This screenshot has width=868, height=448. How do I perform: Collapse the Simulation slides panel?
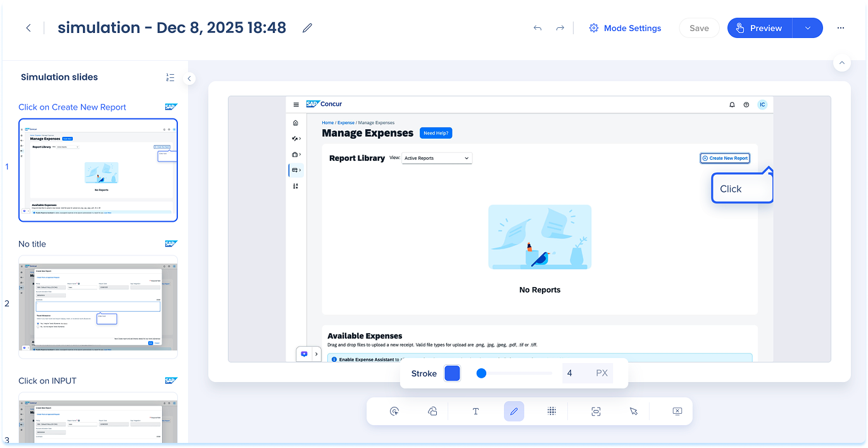coord(189,79)
